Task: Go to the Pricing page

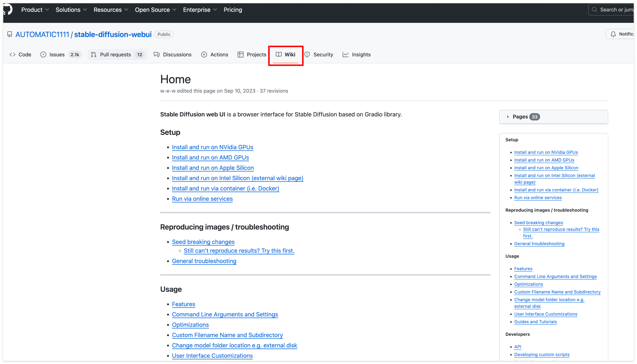Action: coord(233,10)
